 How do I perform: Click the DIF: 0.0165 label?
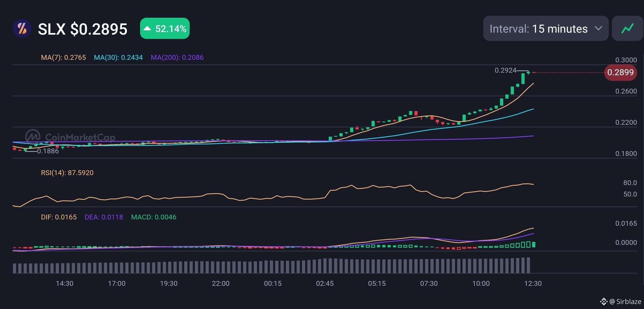coord(59,217)
